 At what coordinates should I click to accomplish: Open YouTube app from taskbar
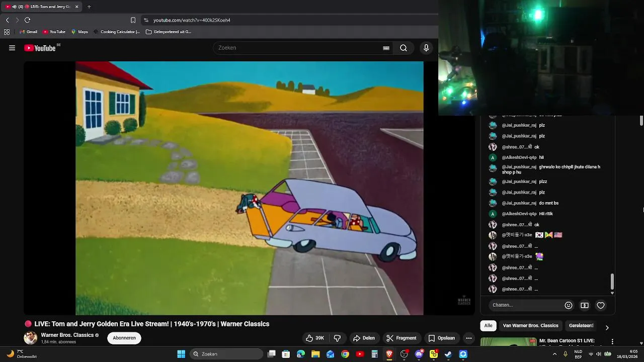(x=360, y=354)
